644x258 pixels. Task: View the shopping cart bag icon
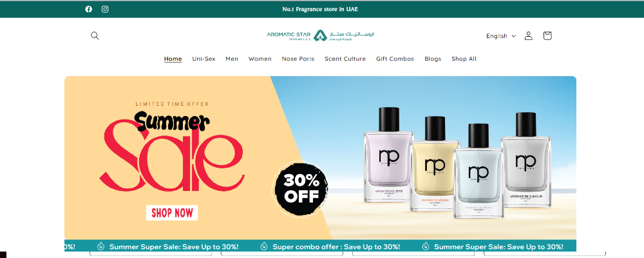[x=547, y=36]
